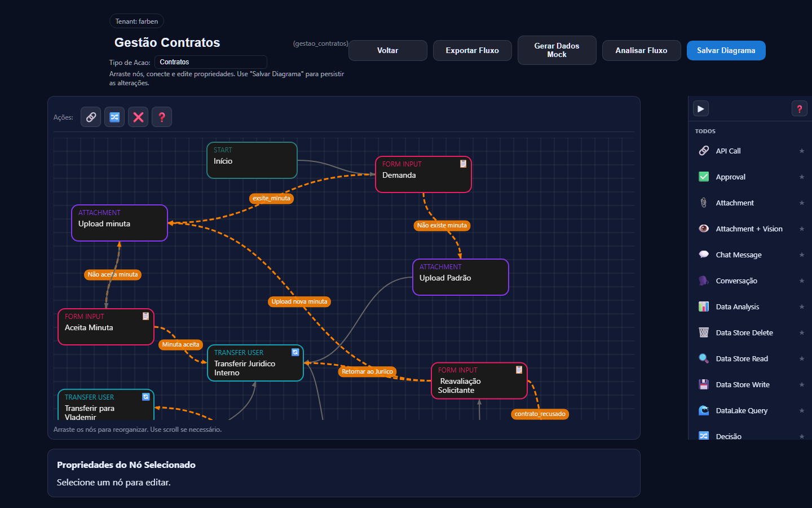Toggle the favorite star for Chat Message

point(802,255)
